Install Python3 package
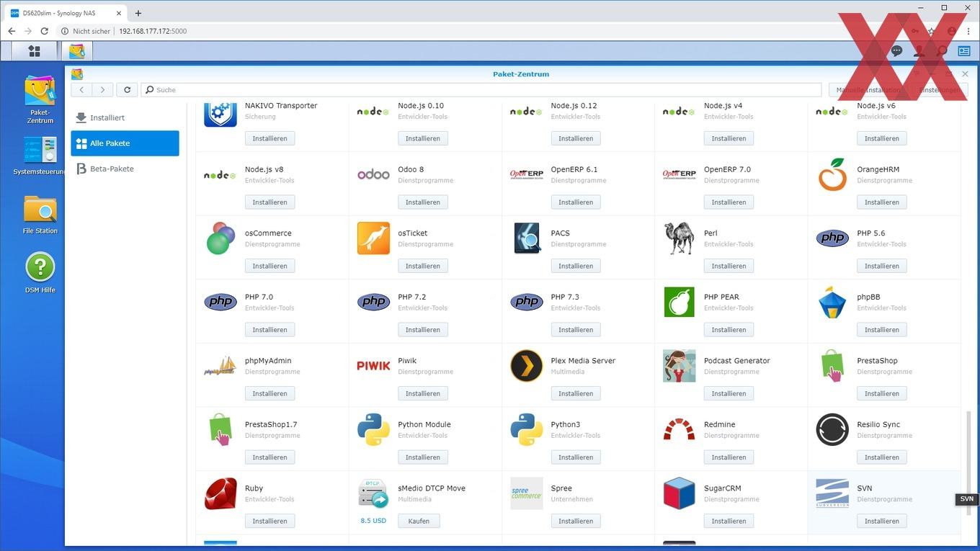The width and height of the screenshot is (980, 551). 576,457
